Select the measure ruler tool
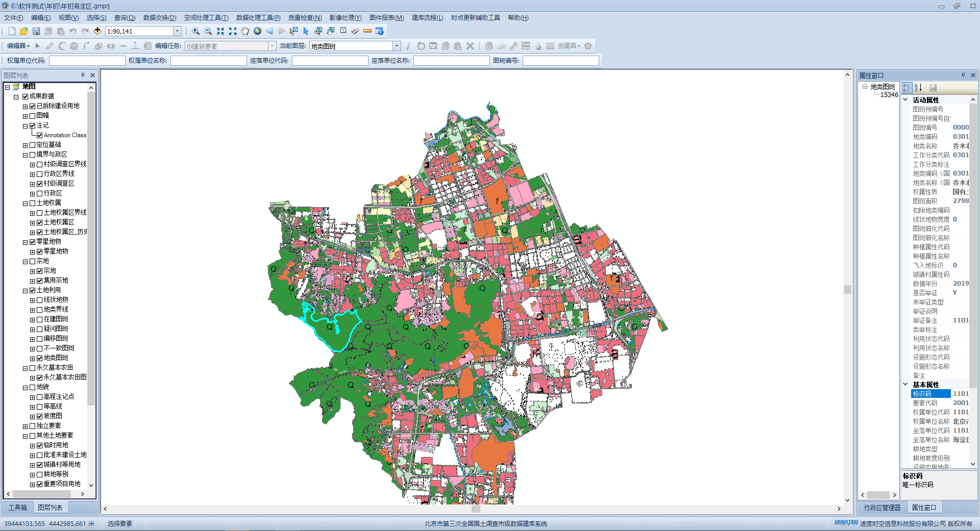 367,31
